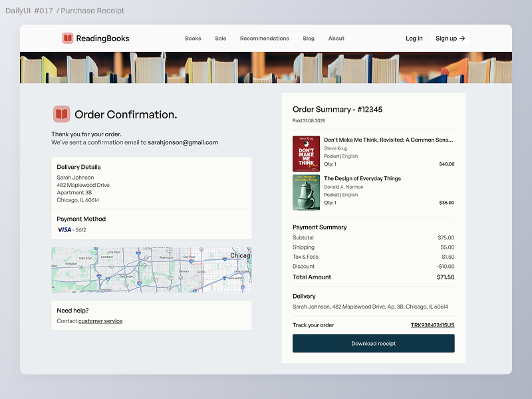Open Recommendations in the navigation bar
Screen dimensions: 532x399
[x=265, y=39]
